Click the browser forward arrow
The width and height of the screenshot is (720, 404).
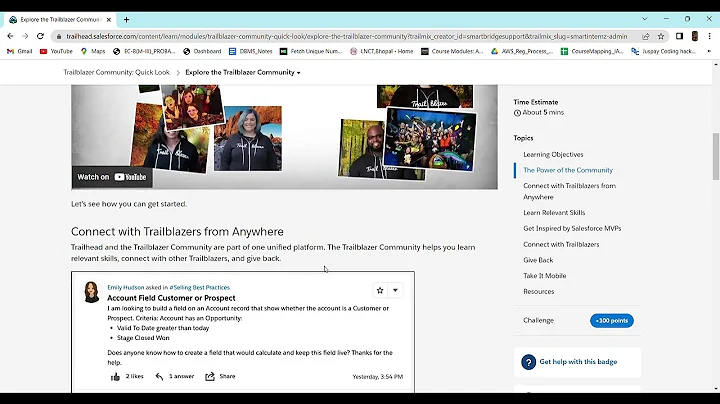click(x=25, y=36)
